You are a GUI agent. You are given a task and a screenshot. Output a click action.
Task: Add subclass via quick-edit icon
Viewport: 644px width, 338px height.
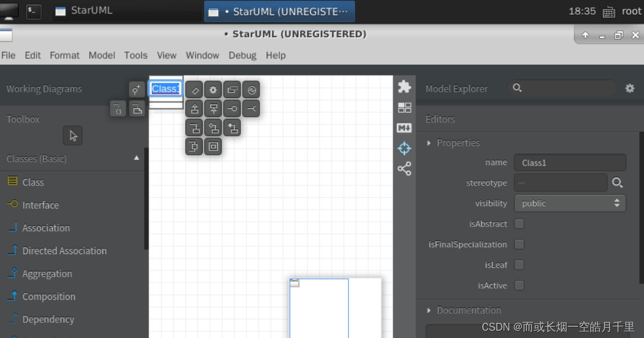tap(194, 109)
